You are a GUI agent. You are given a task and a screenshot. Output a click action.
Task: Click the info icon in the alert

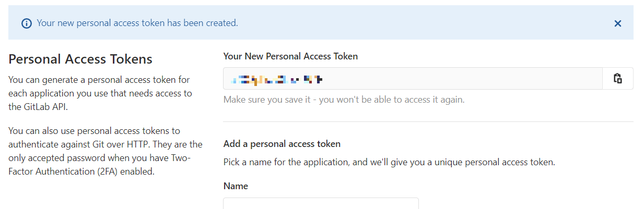point(26,23)
